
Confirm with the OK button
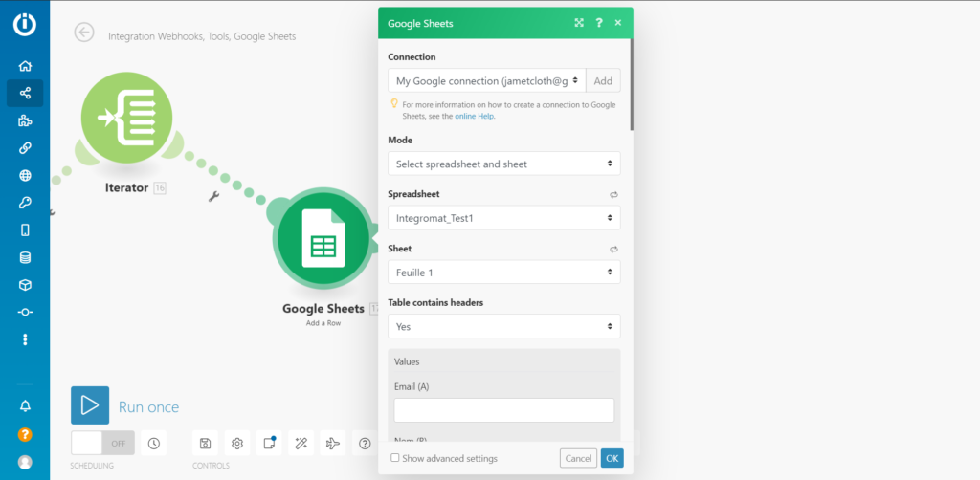[x=612, y=458]
